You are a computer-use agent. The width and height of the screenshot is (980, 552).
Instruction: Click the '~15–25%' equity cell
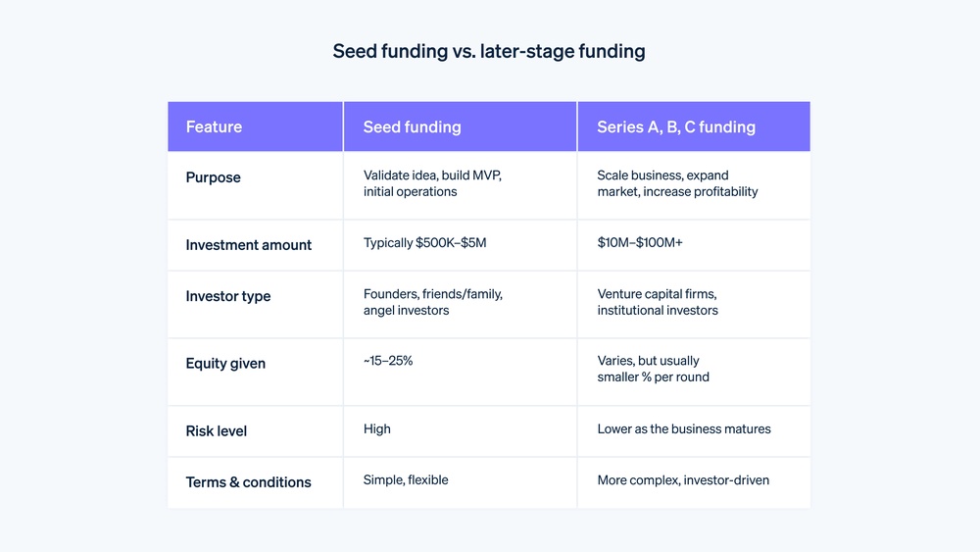[x=388, y=361]
